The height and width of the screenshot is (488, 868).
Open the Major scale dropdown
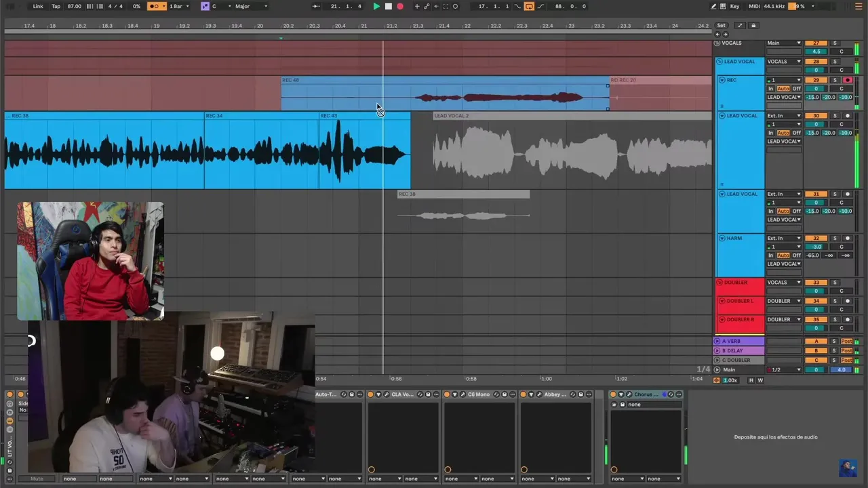pos(251,6)
